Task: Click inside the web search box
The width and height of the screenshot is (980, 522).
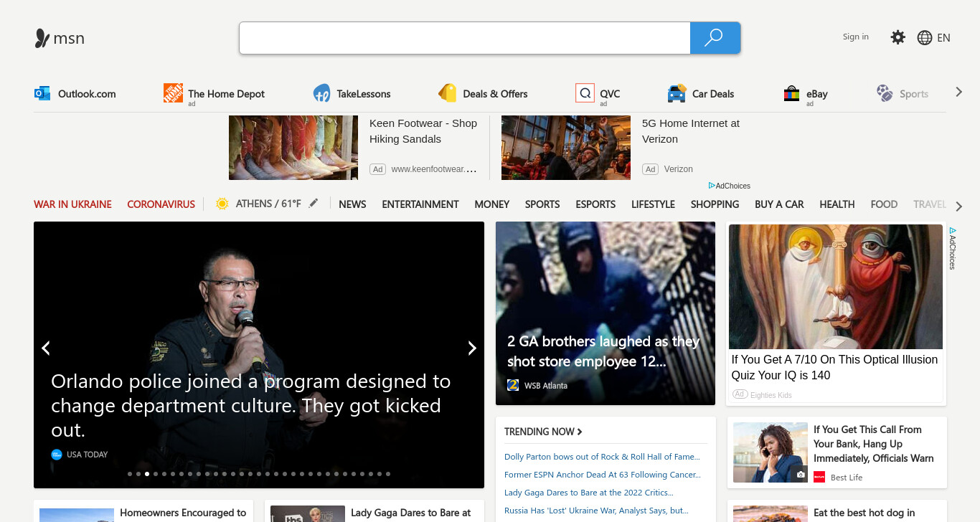Action: (465, 38)
